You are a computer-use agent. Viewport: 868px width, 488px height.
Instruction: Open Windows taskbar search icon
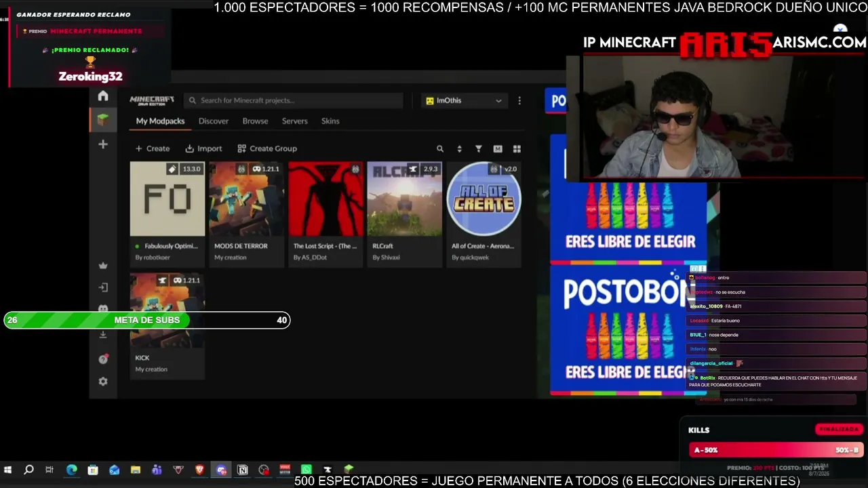coord(28,470)
